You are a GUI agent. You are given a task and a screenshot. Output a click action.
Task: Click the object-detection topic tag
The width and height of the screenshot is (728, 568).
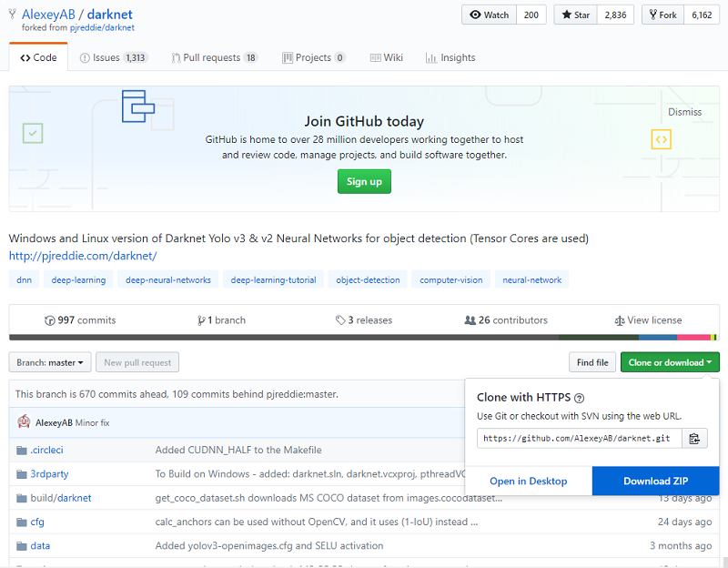pos(368,280)
